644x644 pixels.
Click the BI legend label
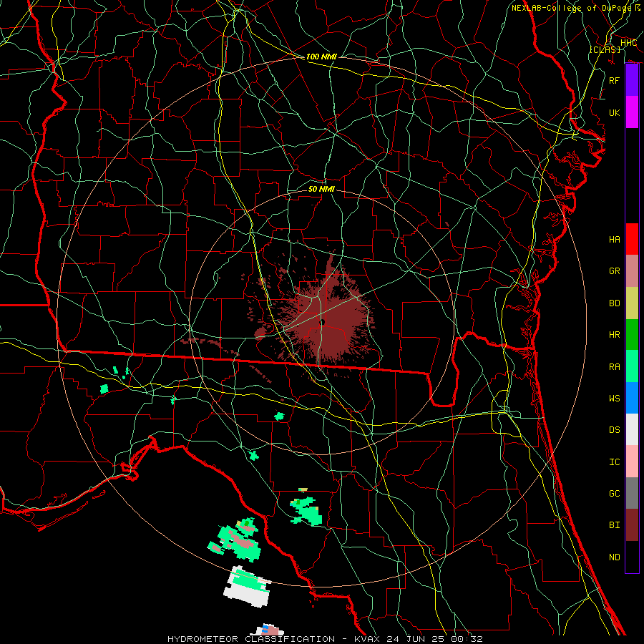pyautogui.click(x=614, y=525)
